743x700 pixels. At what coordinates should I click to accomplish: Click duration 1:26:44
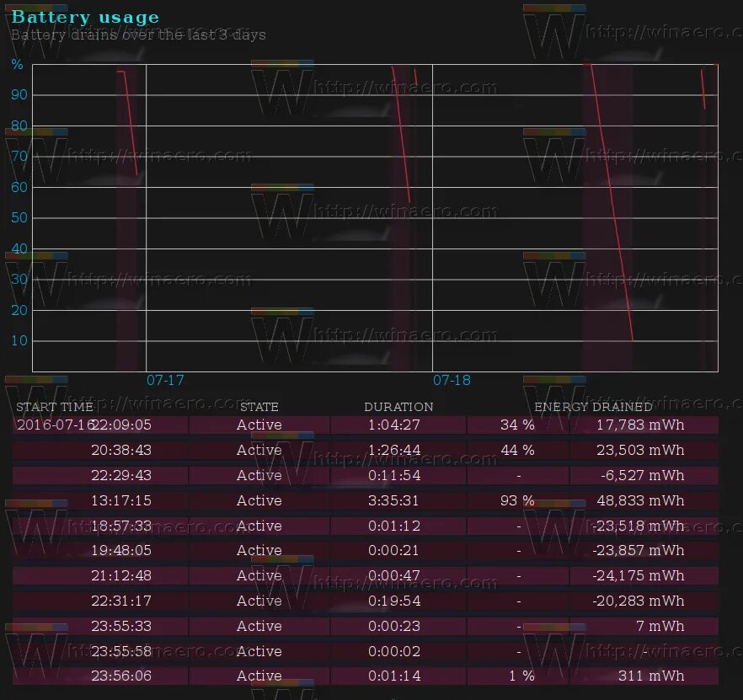[x=394, y=450]
